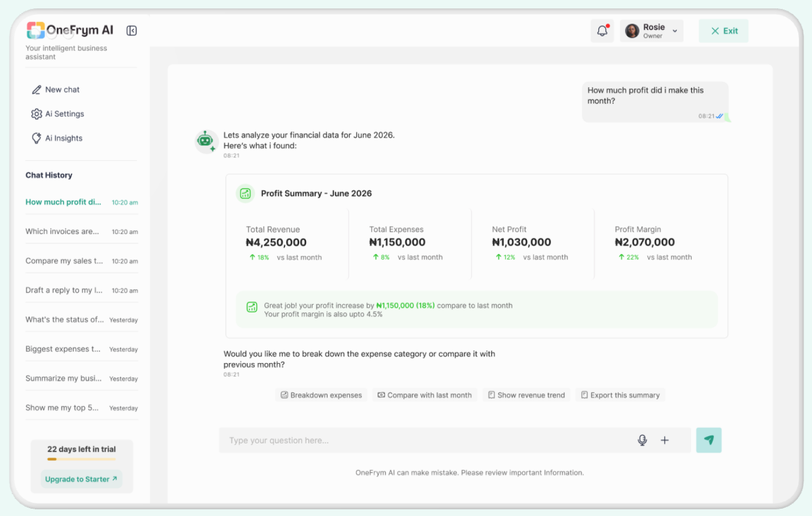Screen dimensions: 812x516
Task: Click the '22 days left in trial' text
Action: click(x=82, y=449)
